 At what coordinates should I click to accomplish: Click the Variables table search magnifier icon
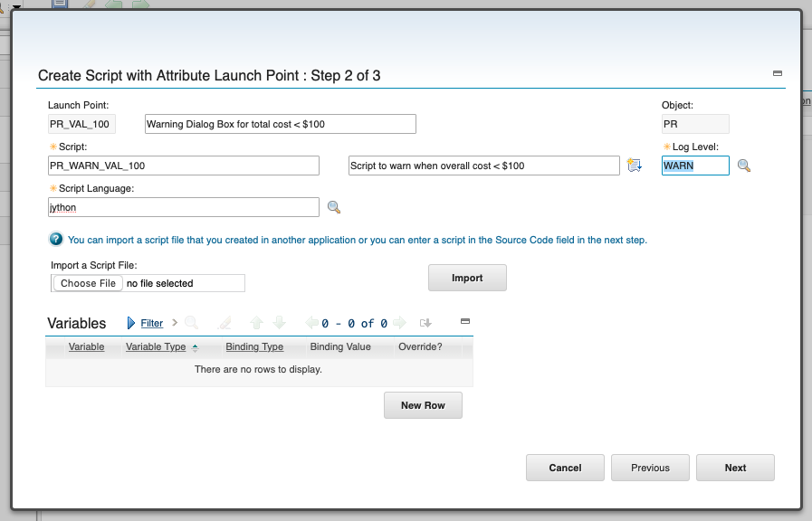click(x=191, y=323)
